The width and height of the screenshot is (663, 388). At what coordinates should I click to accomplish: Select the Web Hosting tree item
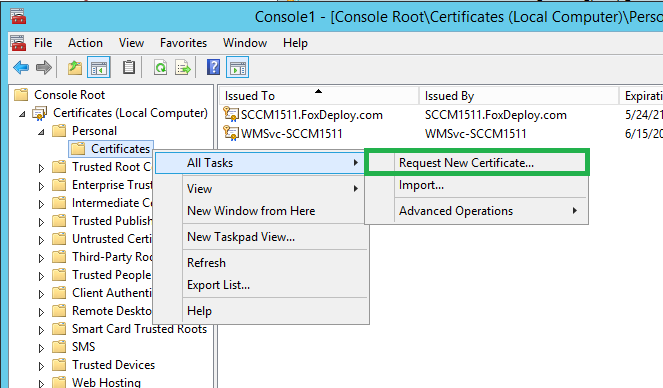(106, 383)
